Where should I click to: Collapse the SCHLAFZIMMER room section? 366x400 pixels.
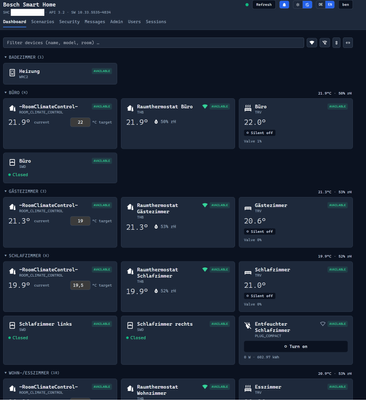coord(27,256)
